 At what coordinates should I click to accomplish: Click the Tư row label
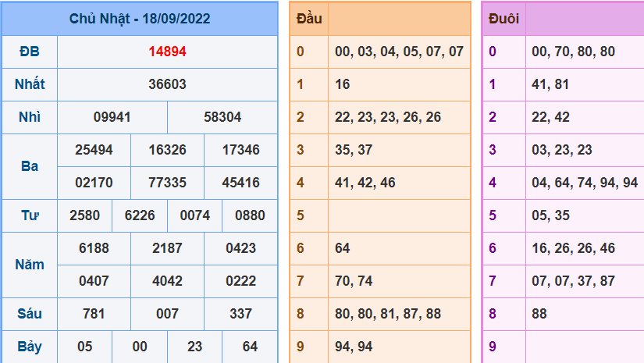coord(30,216)
